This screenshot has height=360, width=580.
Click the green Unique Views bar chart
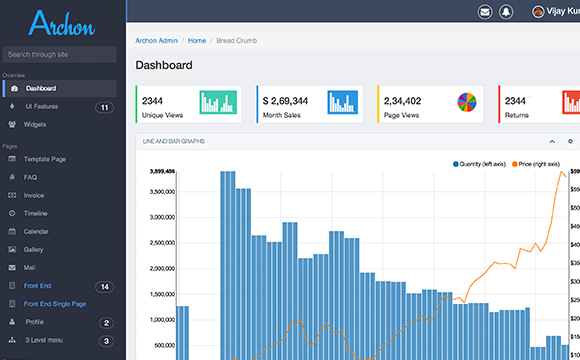coord(218,102)
